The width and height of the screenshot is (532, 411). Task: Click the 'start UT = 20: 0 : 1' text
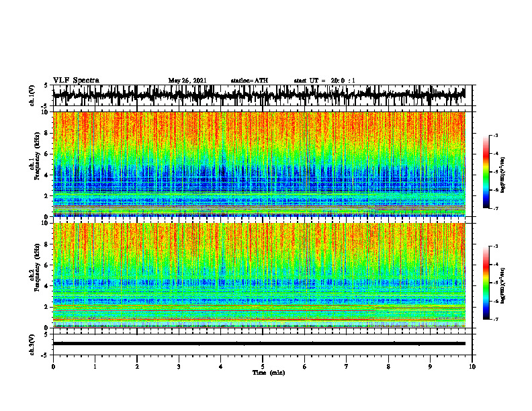click(324, 81)
